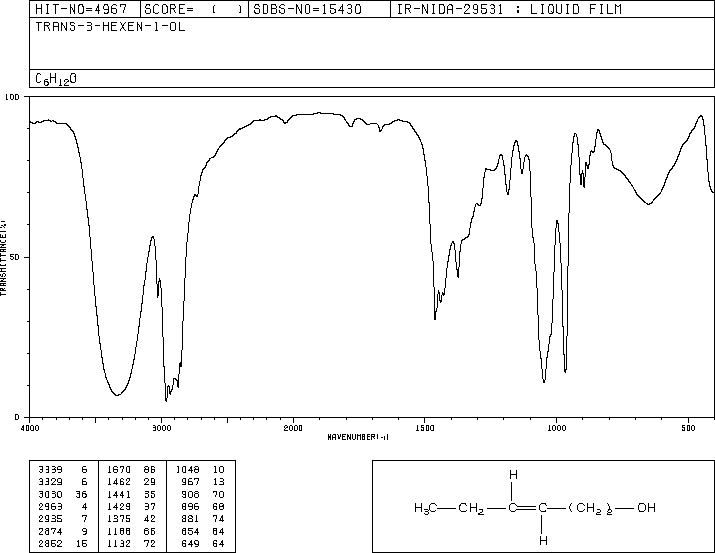715x553 pixels.
Task: Click the SDBS-NO=15430 header cell
Action: click(x=319, y=9)
